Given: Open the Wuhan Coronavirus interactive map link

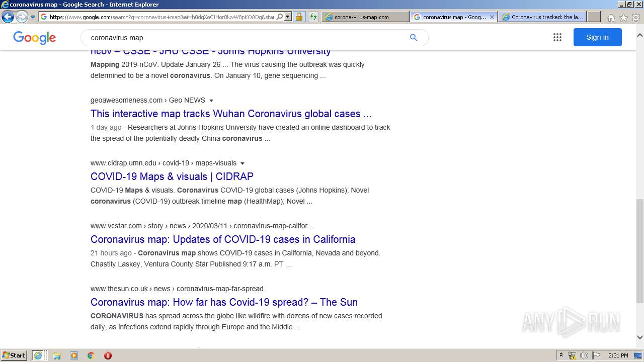Looking at the screenshot, I should tap(231, 114).
